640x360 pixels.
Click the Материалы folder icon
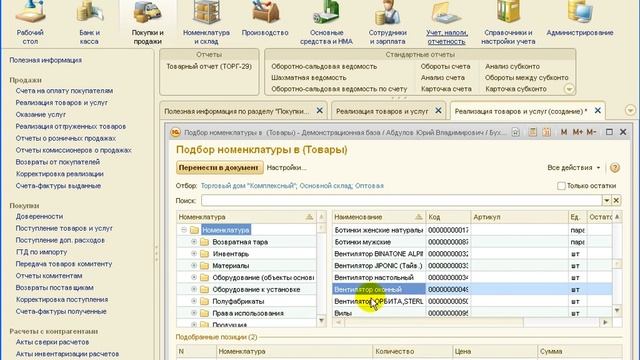pos(204,266)
